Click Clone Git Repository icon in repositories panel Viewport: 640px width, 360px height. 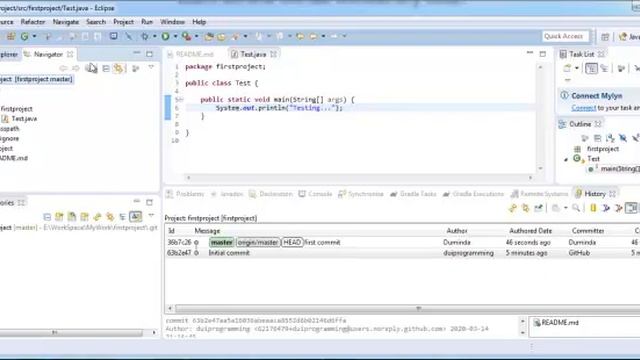pos(72,217)
